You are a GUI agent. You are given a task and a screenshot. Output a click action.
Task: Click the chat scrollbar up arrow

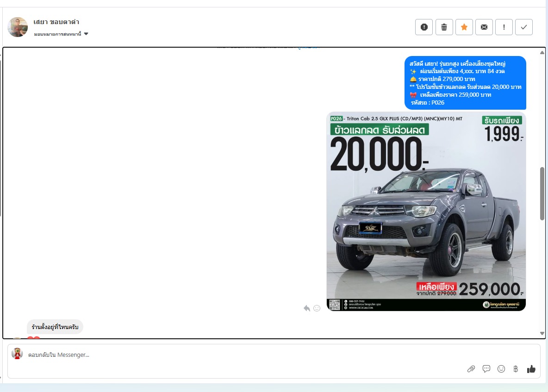[542, 52]
